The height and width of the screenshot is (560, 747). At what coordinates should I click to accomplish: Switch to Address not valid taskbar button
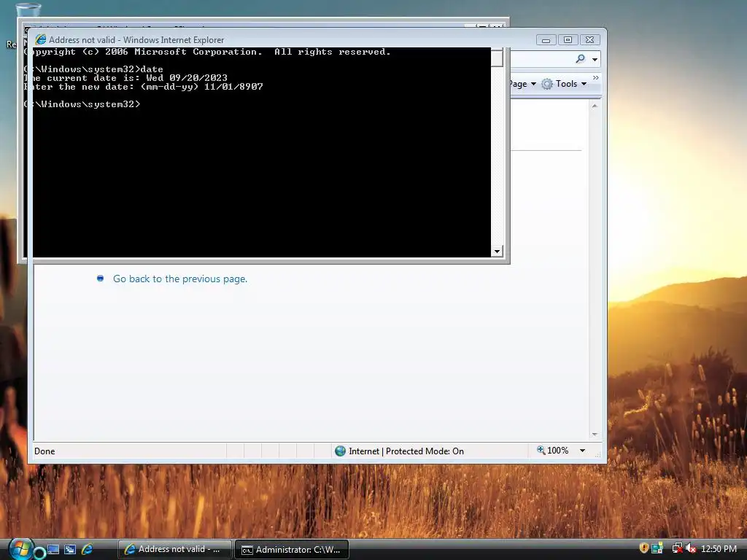[x=174, y=549]
